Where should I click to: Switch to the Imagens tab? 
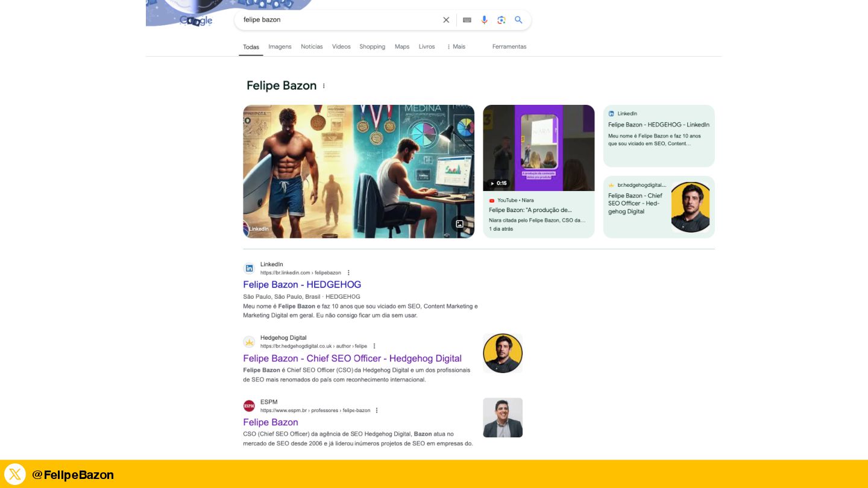(280, 46)
